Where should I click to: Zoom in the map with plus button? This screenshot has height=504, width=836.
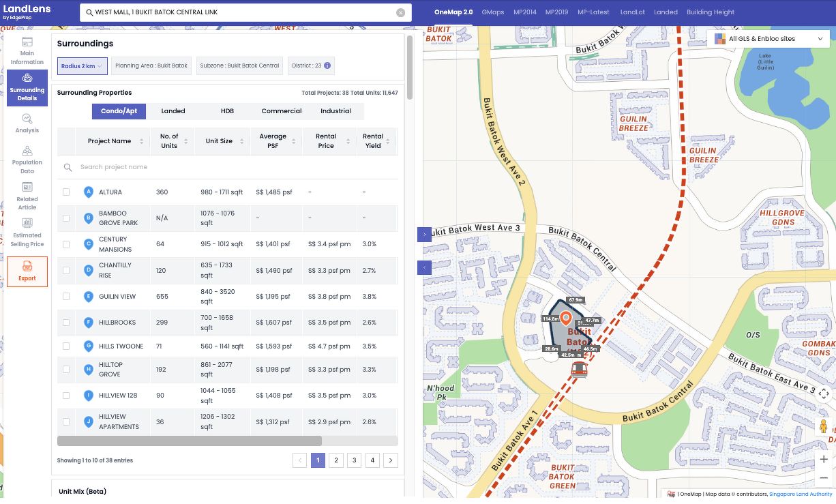point(824,460)
